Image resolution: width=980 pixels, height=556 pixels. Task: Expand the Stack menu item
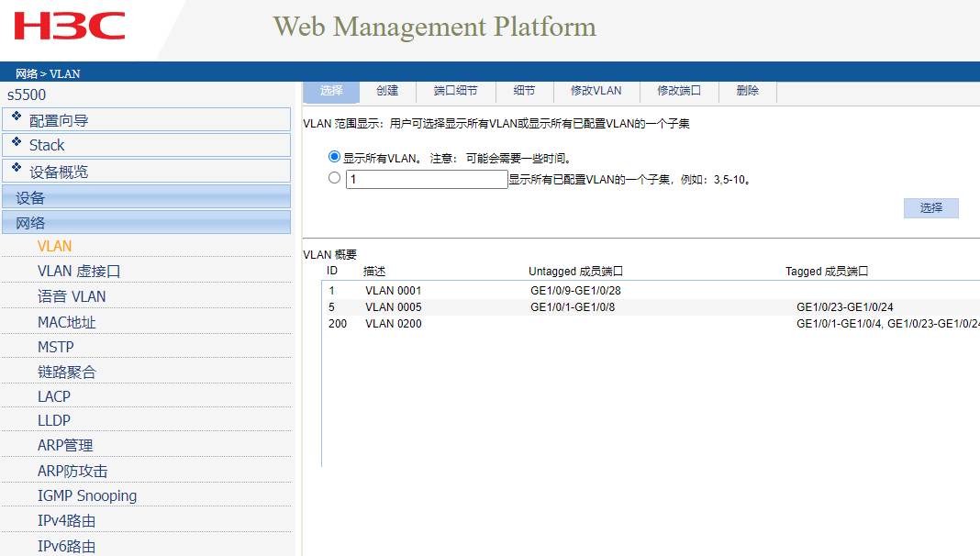click(x=47, y=145)
